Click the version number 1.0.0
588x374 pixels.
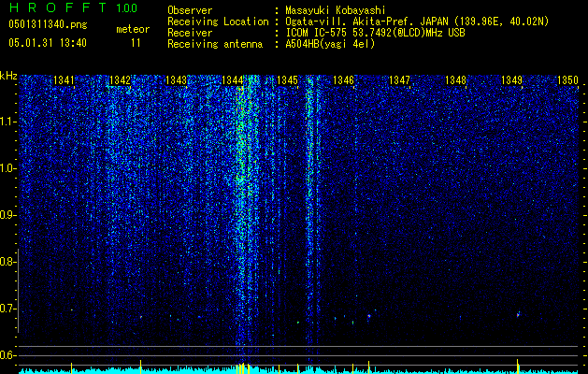[126, 8]
